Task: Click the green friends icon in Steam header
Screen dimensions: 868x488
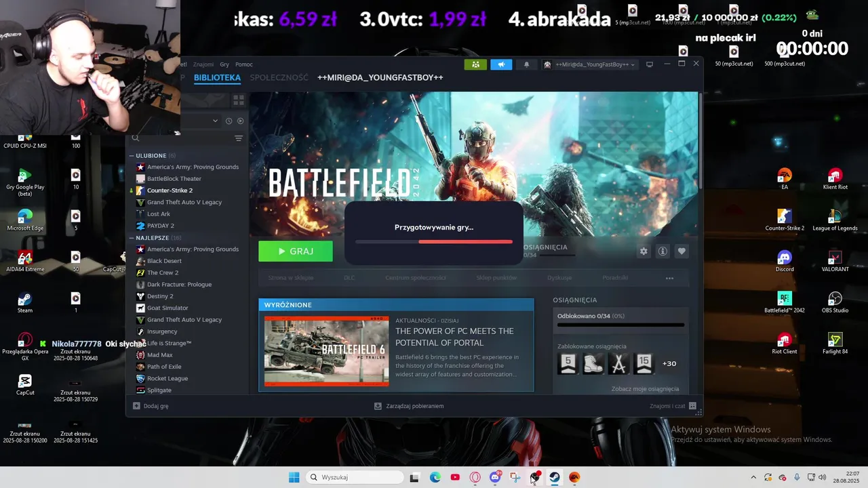Action: (475, 64)
